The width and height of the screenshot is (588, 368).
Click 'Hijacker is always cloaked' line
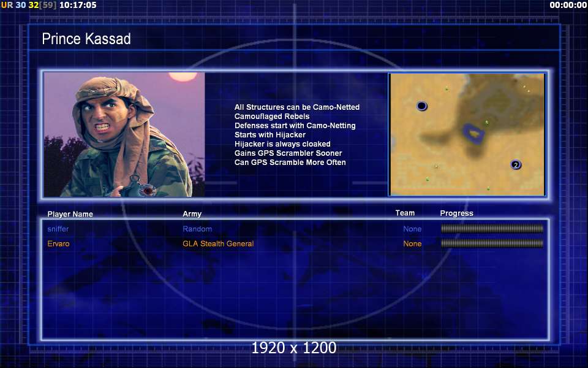click(x=282, y=144)
